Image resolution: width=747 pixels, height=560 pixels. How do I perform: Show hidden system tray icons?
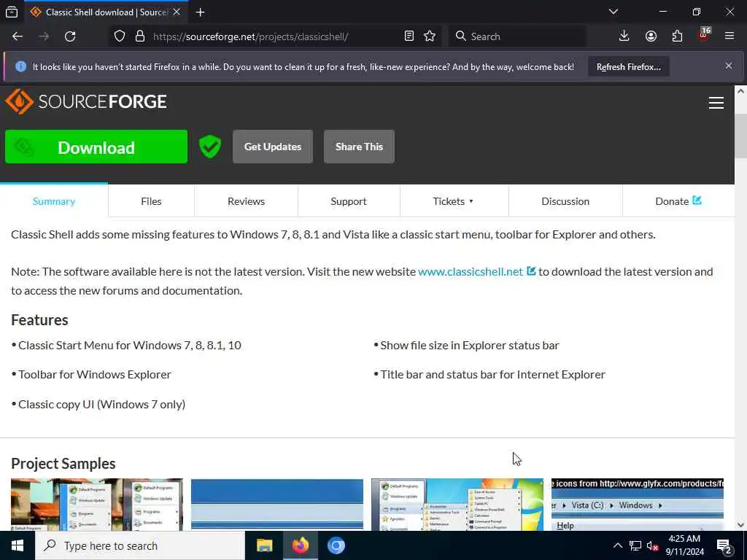point(617,545)
